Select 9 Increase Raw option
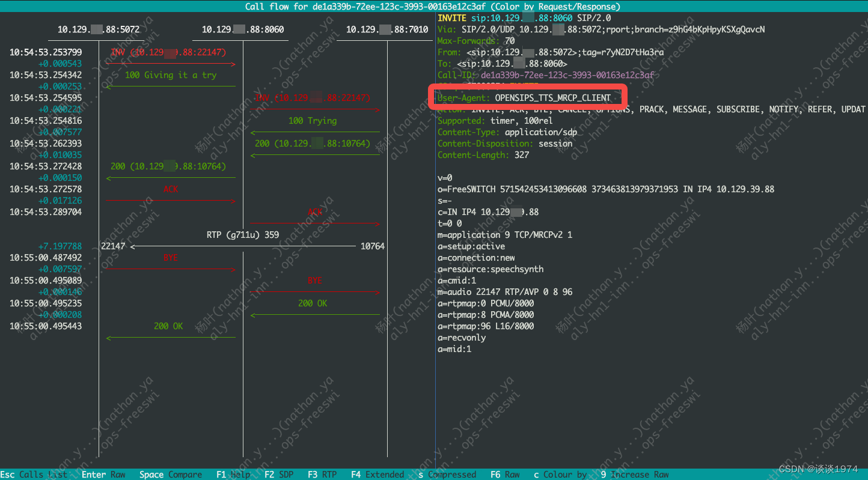This screenshot has height=480, width=868. [x=635, y=475]
